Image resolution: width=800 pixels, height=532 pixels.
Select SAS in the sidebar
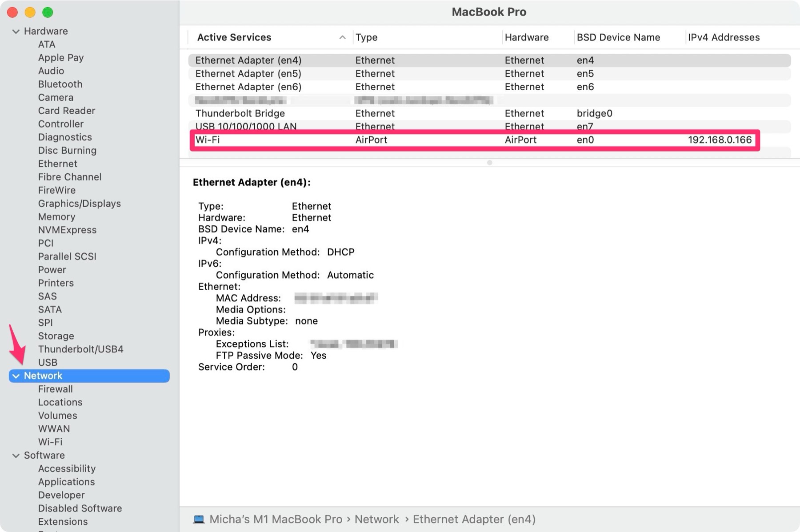[47, 296]
